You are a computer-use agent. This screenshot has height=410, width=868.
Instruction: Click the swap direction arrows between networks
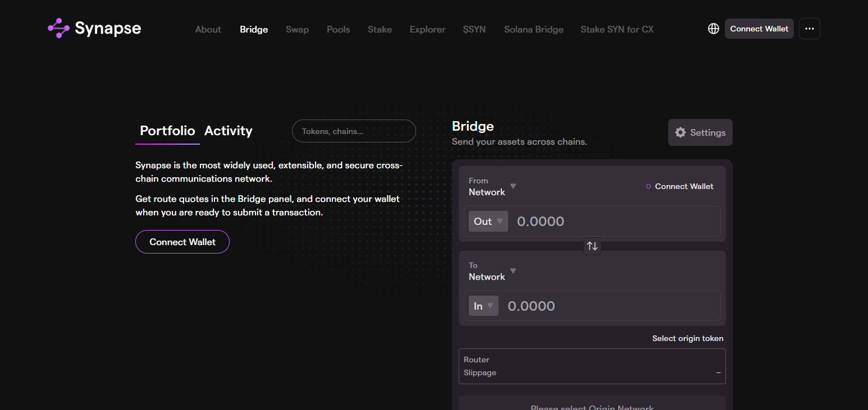(x=592, y=246)
